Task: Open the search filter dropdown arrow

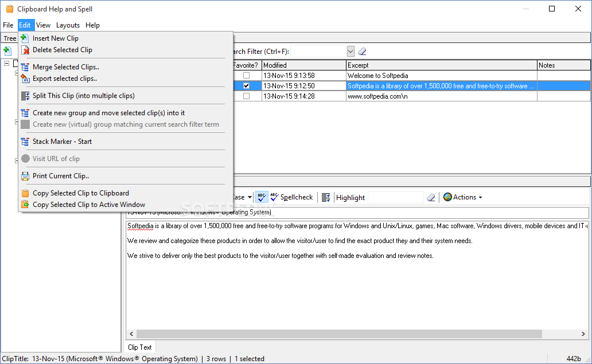Action: 350,51
